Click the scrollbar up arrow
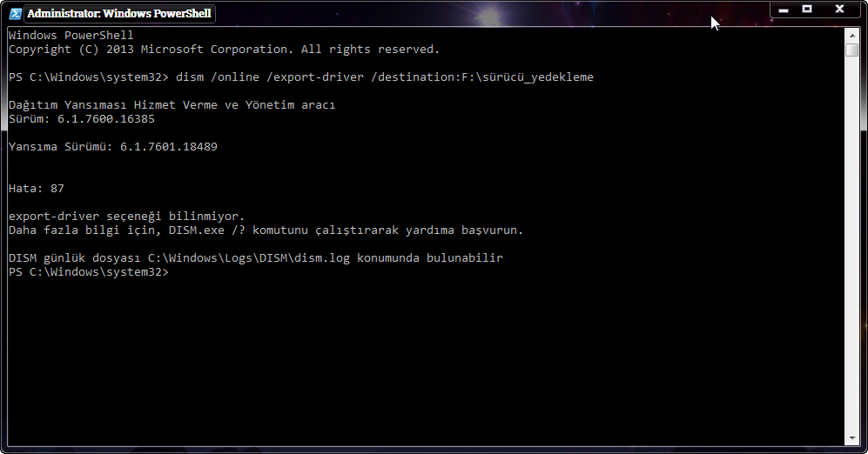 tap(852, 36)
